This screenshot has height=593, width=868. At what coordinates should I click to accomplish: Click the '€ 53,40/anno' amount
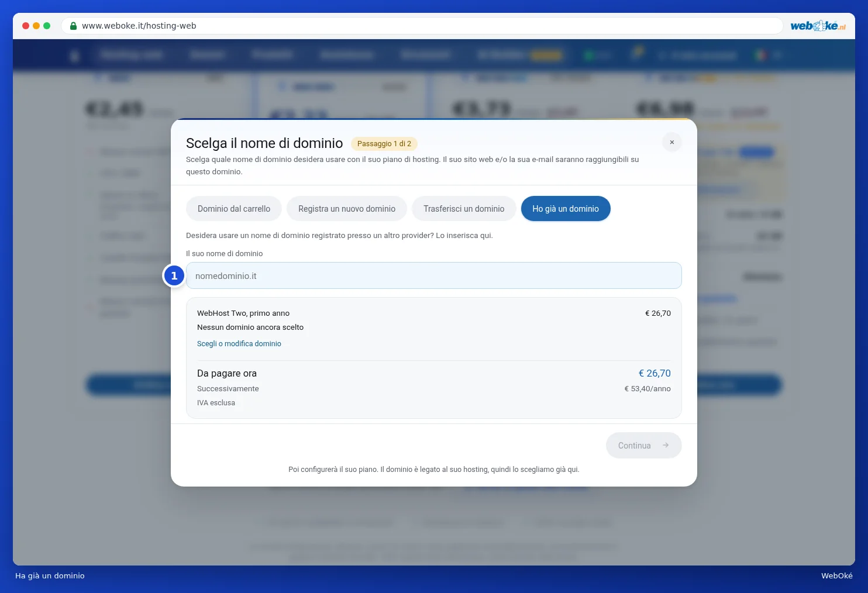click(x=647, y=389)
